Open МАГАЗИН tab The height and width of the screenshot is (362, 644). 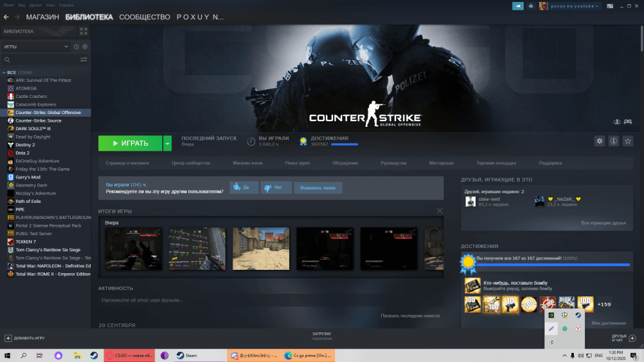click(x=43, y=17)
